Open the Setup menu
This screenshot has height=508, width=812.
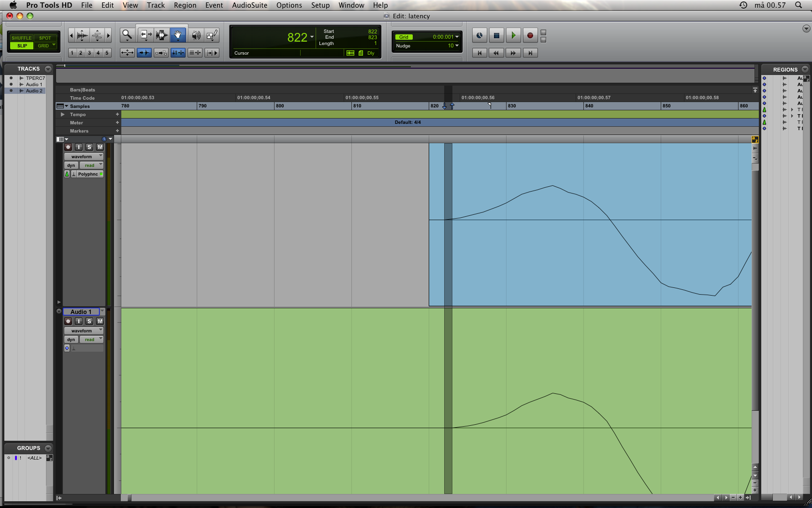320,5
